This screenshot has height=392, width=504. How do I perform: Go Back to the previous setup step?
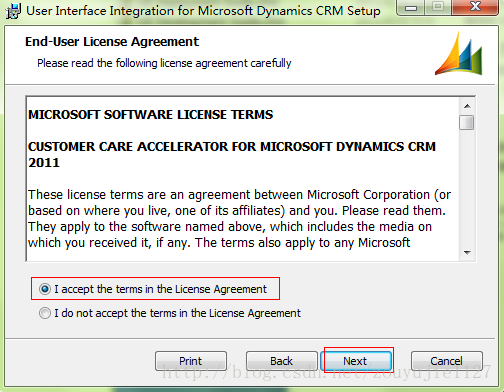point(282,361)
